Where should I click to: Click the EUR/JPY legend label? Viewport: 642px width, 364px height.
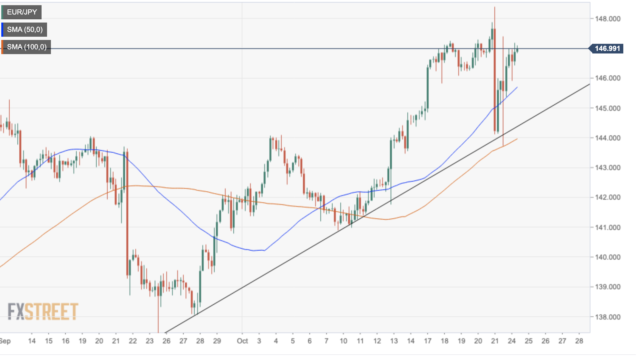(x=22, y=12)
